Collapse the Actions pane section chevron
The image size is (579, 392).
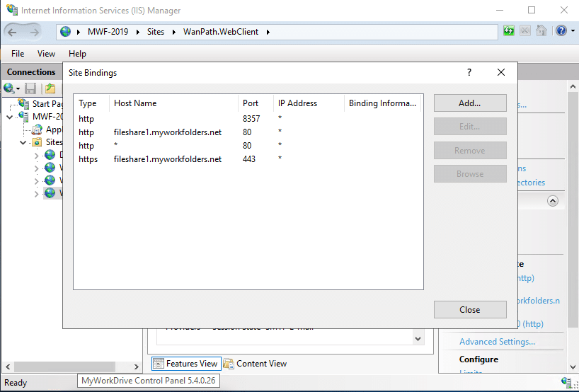click(553, 201)
